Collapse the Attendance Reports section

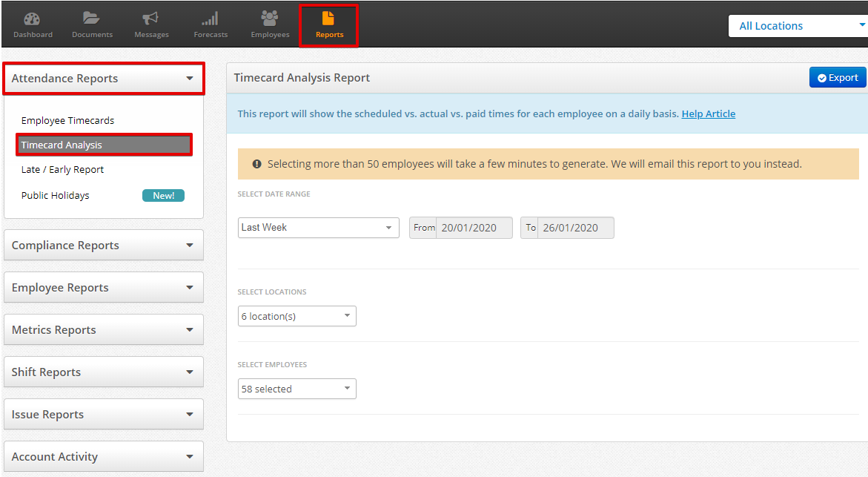104,79
